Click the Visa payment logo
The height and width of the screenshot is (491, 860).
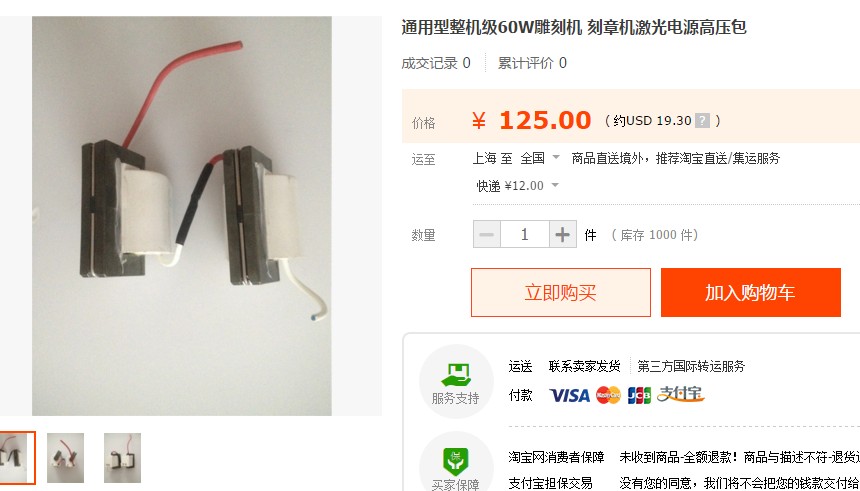click(x=569, y=395)
